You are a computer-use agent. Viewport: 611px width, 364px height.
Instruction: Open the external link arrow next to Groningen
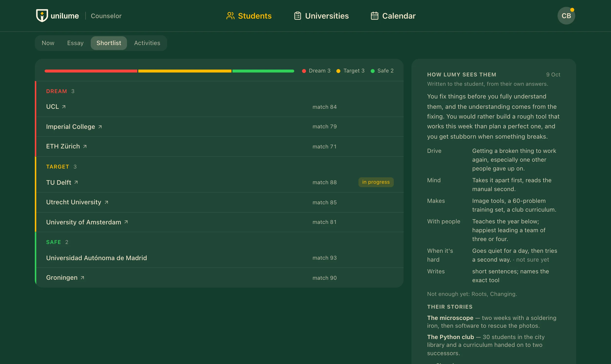click(x=82, y=278)
